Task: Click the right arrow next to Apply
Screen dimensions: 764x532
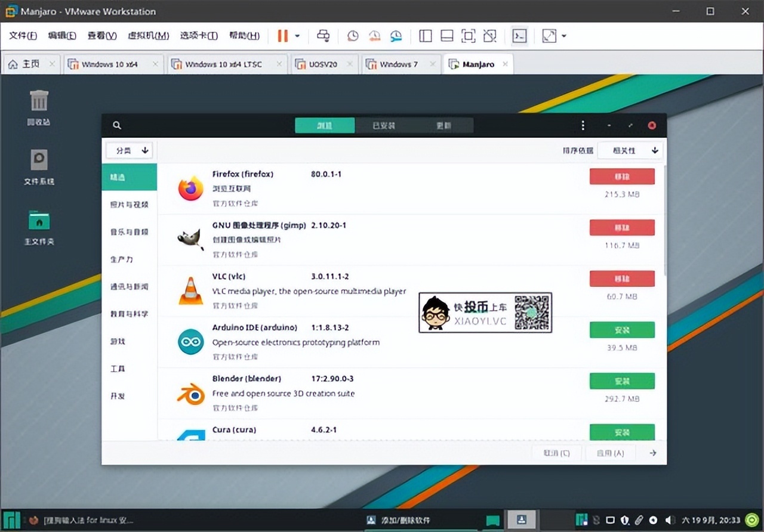Action: [653, 453]
